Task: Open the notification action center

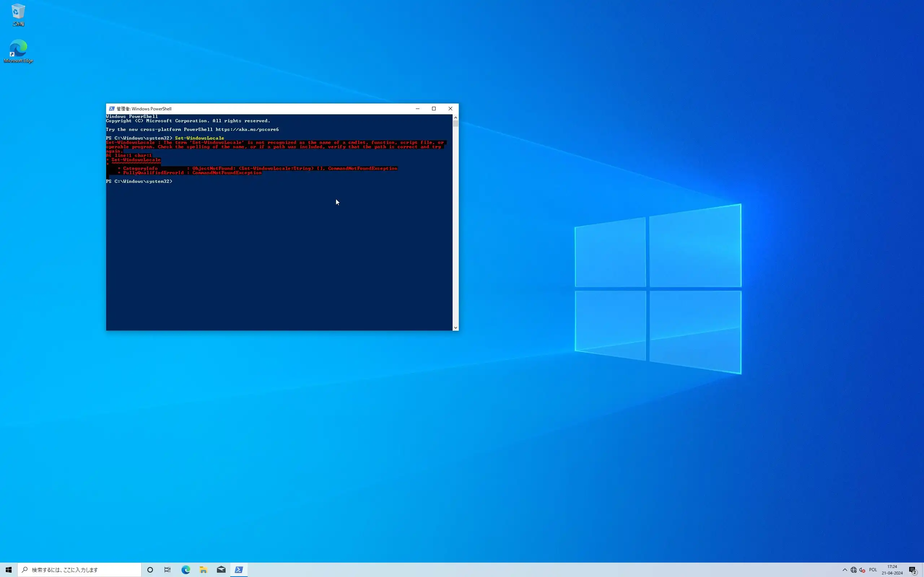Action: [913, 570]
